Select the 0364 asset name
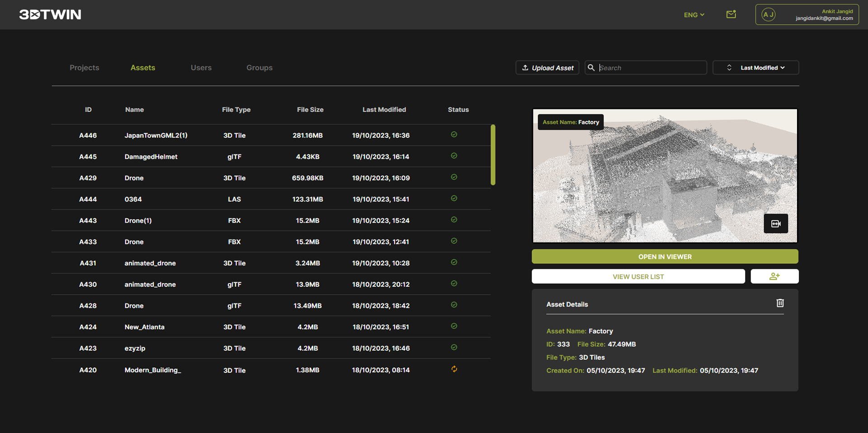Viewport: 868px width, 433px height. click(133, 199)
